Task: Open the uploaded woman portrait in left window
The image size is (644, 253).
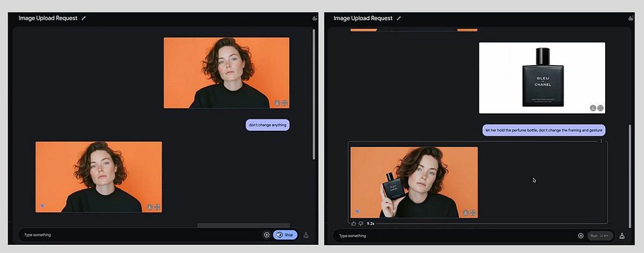Action: tap(226, 72)
